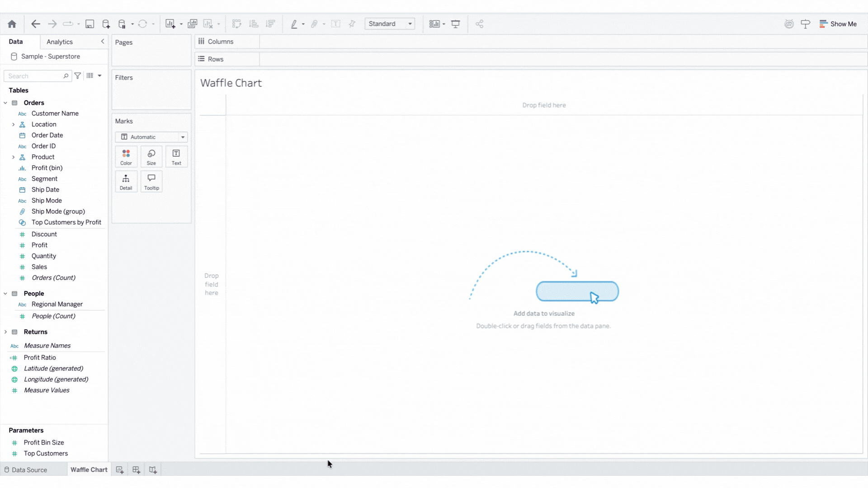Click the Presentation mode icon
868x488 pixels.
coord(456,24)
